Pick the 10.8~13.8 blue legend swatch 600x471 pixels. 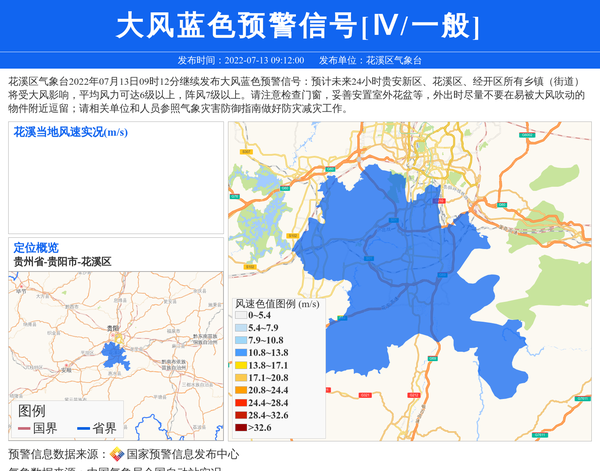241,353
